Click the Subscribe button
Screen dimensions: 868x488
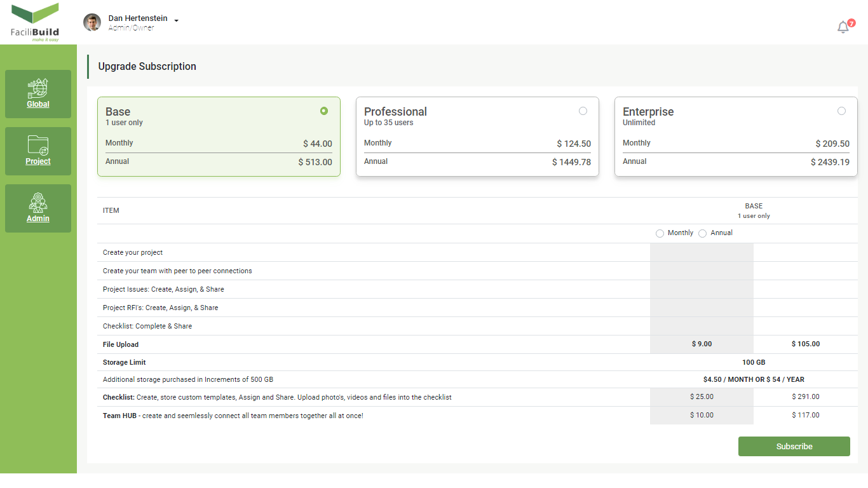coord(794,446)
